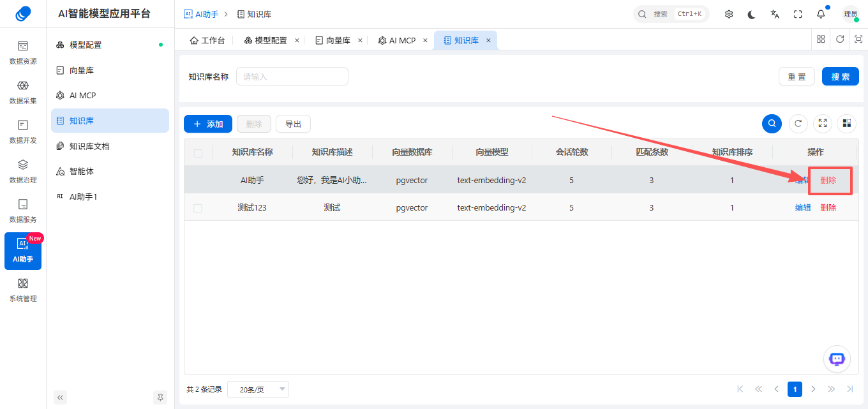Viewport: 868px width, 409px height.
Task: Open the 数据服务 sidebar section
Action: [x=23, y=211]
